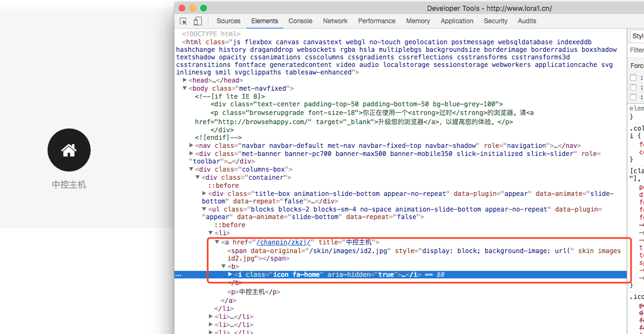Click the home icon on the webpage
Screen dimensions: 644x334
pos(69,150)
